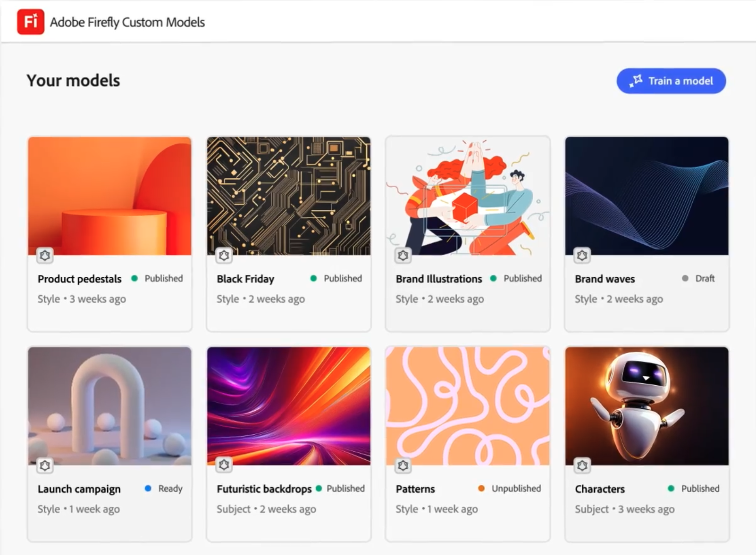
Task: Click the Ready status on Launch campaign
Action: (170, 489)
